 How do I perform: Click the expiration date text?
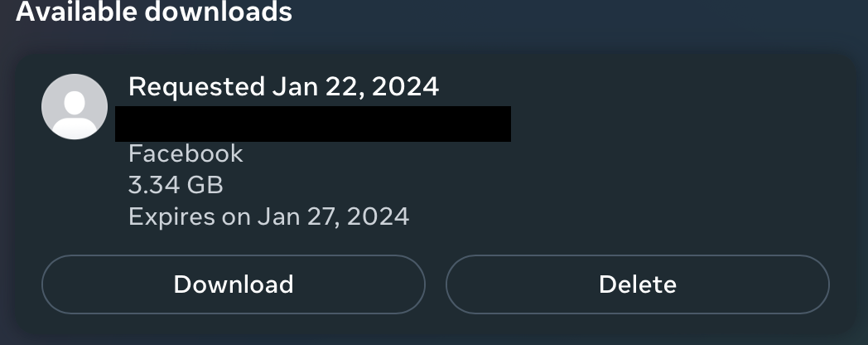click(x=268, y=216)
